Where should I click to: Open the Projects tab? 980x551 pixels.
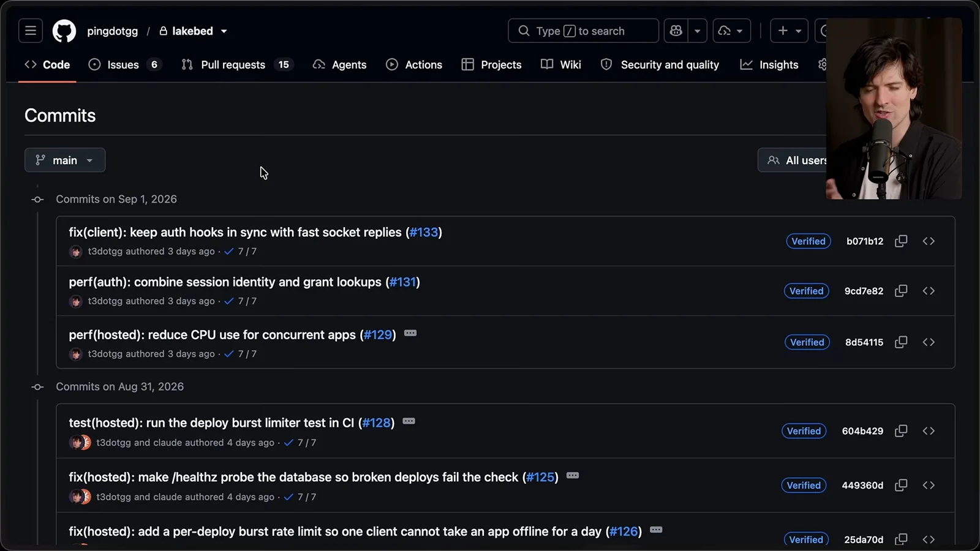tap(491, 65)
